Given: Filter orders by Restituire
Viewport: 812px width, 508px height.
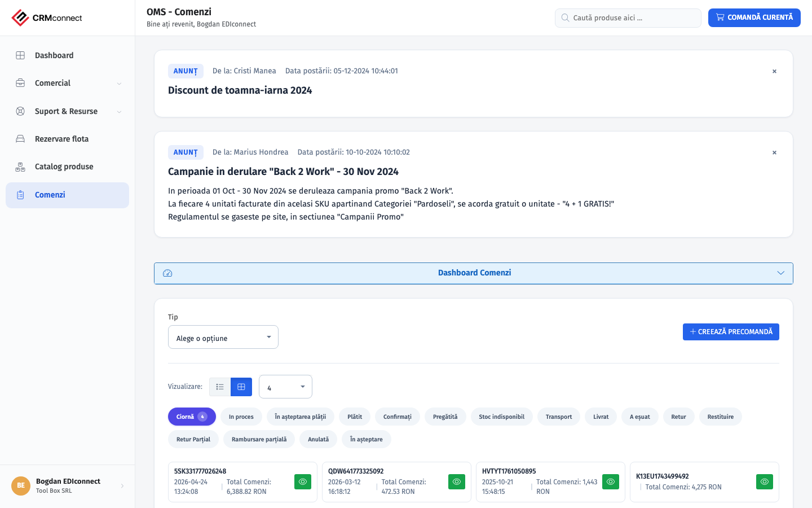Looking at the screenshot, I should 721,417.
